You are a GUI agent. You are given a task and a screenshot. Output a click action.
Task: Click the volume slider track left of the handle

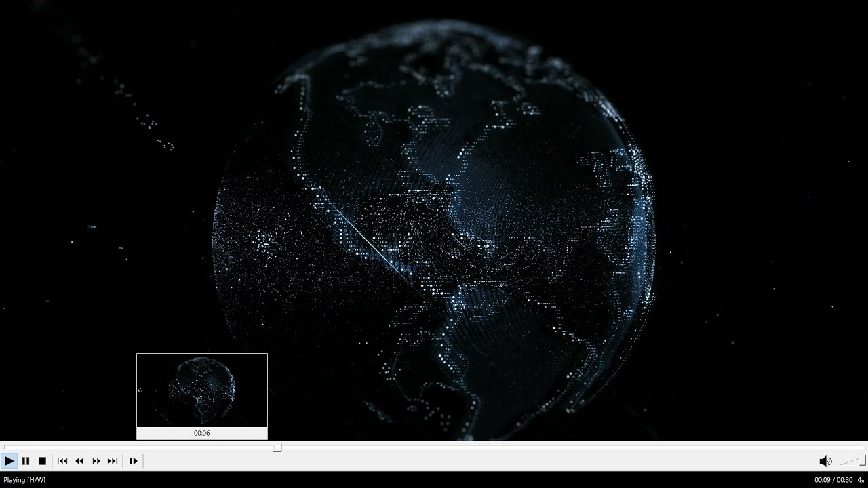click(848, 462)
